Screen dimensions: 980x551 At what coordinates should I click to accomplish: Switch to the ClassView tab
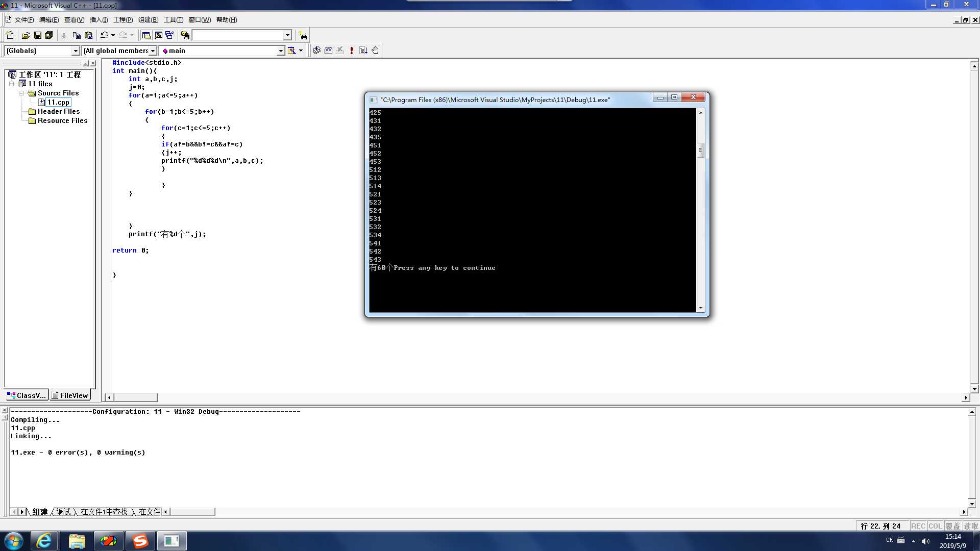click(27, 395)
